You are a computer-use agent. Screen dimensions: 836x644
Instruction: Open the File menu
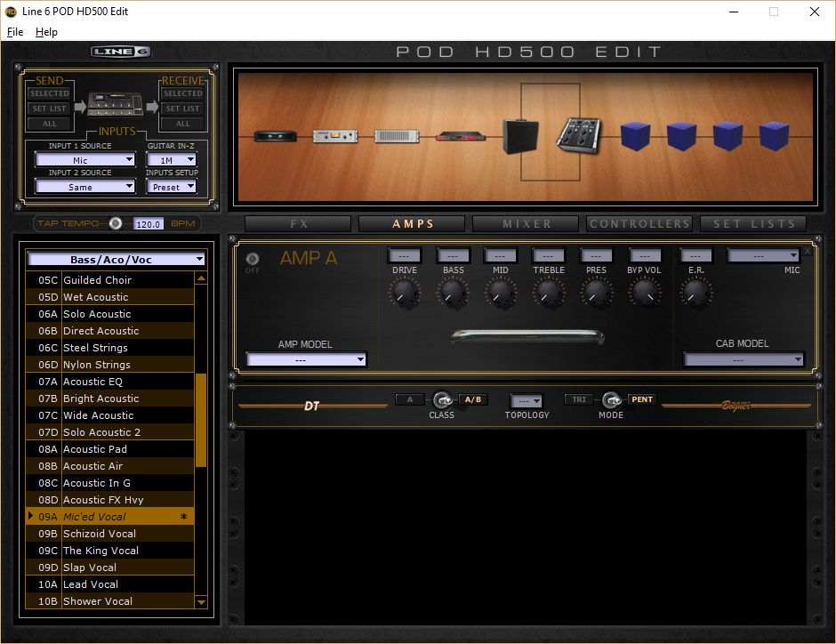[x=15, y=32]
